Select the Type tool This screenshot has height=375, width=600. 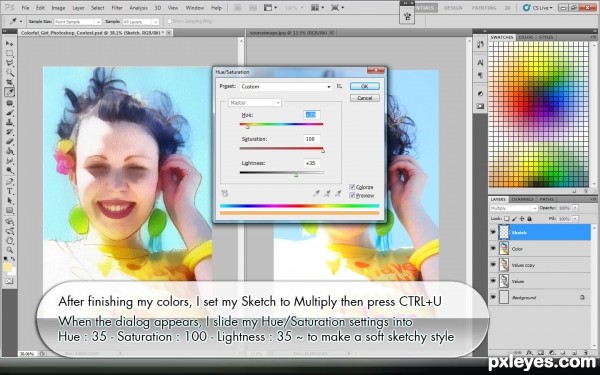(x=9, y=191)
